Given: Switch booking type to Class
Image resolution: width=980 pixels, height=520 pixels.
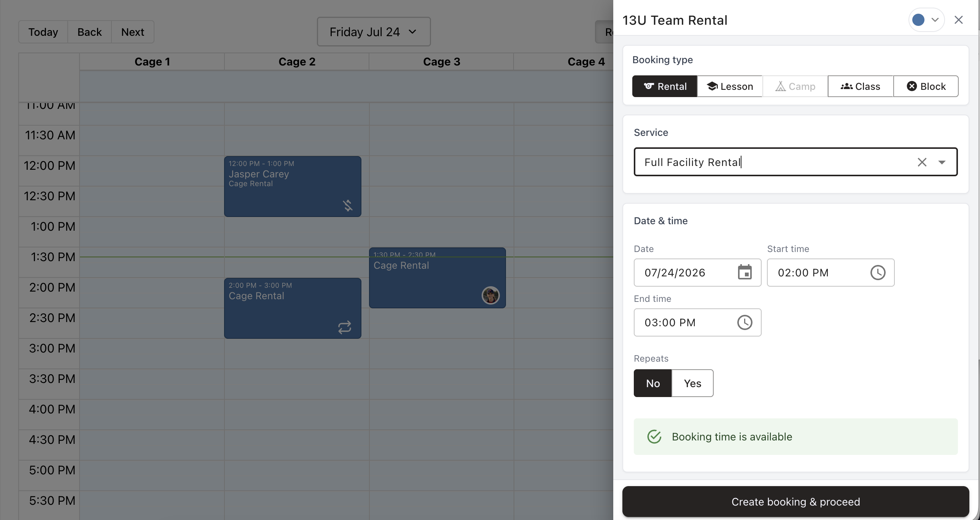Looking at the screenshot, I should pyautogui.click(x=860, y=86).
